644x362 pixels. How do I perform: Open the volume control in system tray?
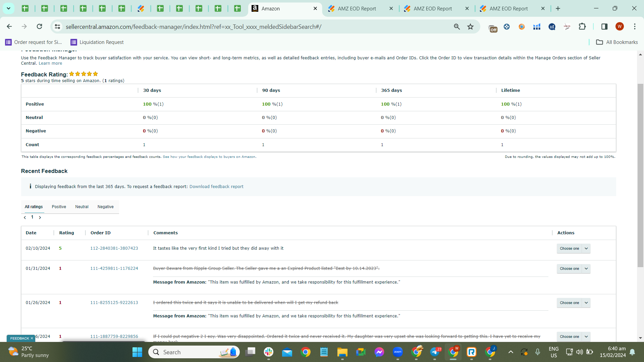[580, 352]
